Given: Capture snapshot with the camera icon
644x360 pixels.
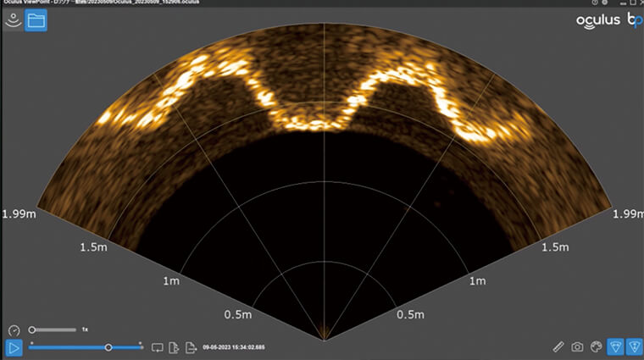Looking at the screenshot, I should pyautogui.click(x=577, y=347).
